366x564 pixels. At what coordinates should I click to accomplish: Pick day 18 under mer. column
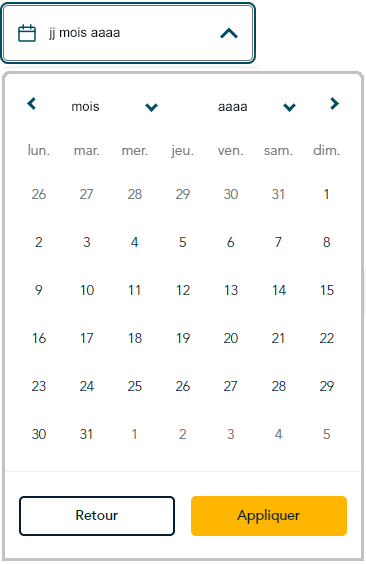click(135, 338)
